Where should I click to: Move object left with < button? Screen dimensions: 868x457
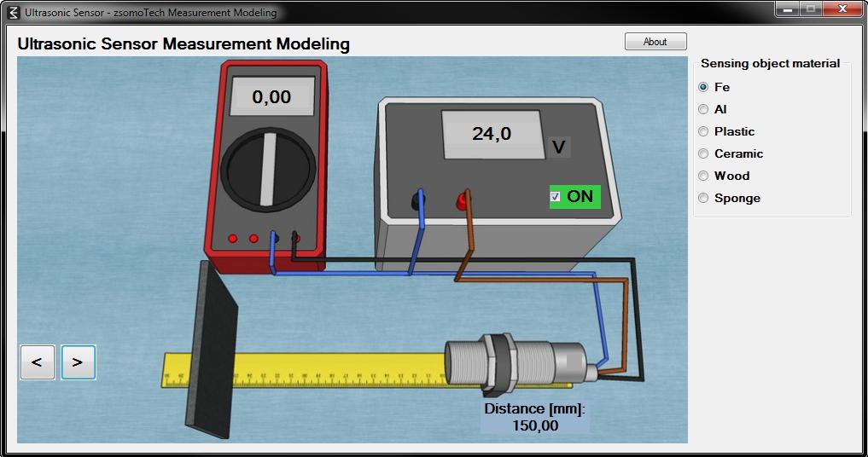click(x=37, y=362)
